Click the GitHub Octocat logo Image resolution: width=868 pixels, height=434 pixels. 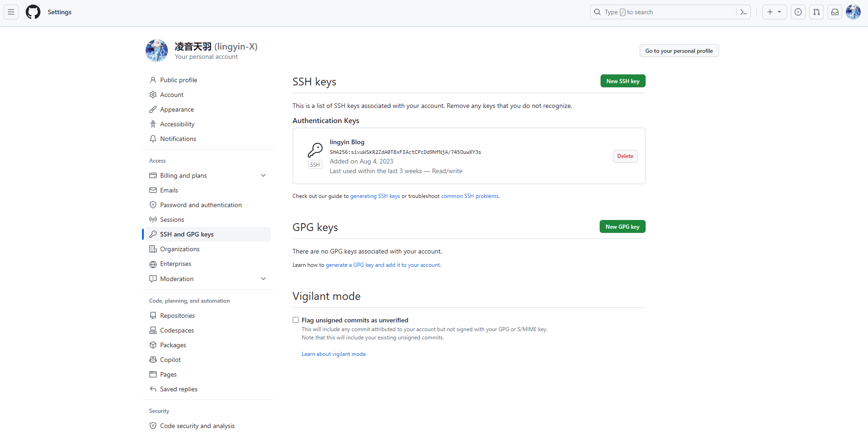tap(33, 12)
